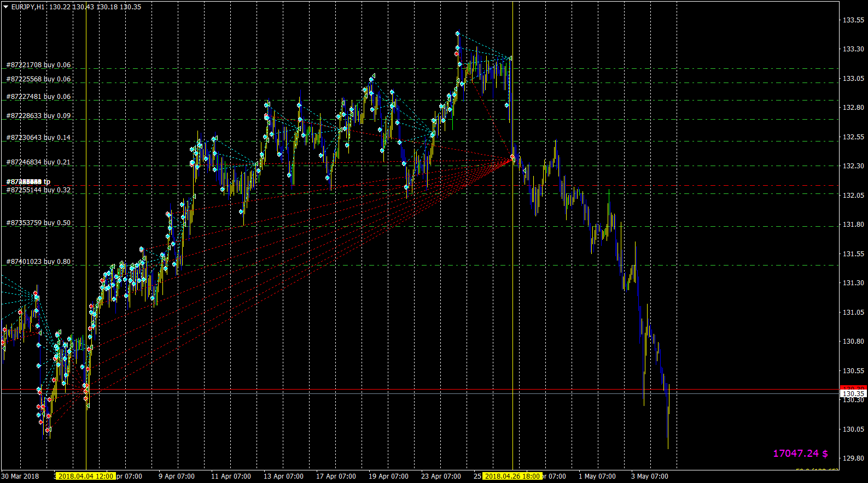Click the 9 Apr 07:00 time label

(x=177, y=476)
